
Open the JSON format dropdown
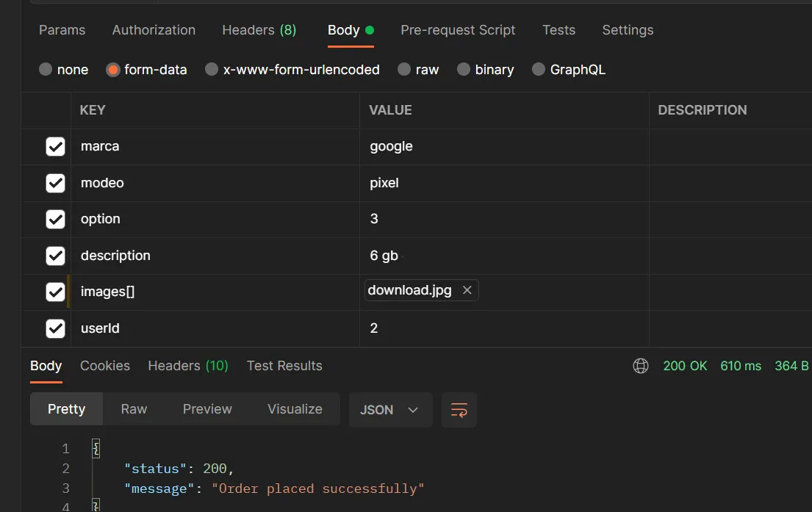[x=389, y=410]
